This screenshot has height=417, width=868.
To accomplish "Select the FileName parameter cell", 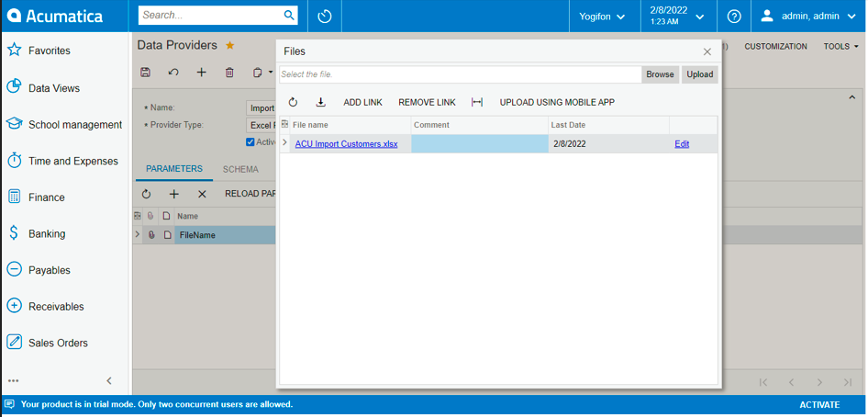I will [x=226, y=235].
